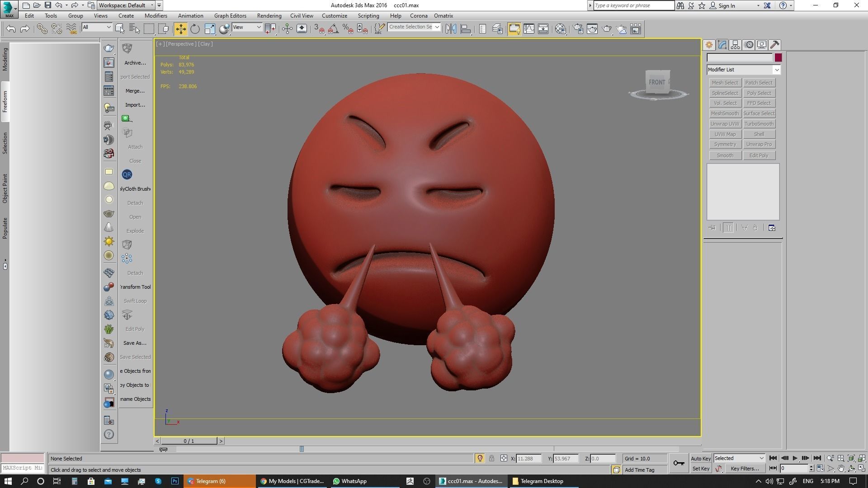Click the Merge... script button
This screenshot has height=488, width=868.
tap(135, 91)
